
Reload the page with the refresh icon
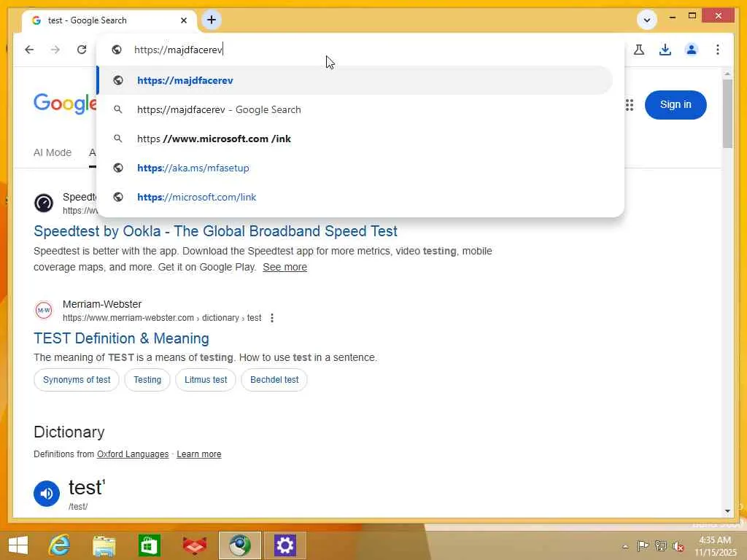82,50
